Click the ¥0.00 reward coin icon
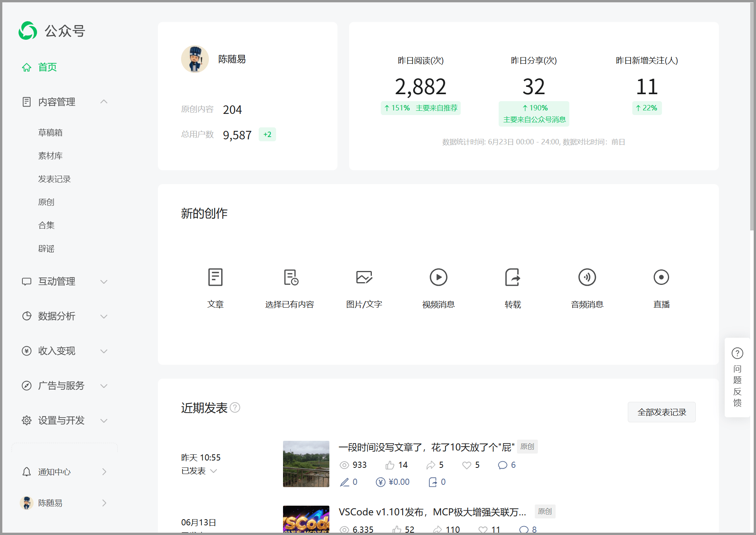The height and width of the screenshot is (535, 756). (x=380, y=482)
